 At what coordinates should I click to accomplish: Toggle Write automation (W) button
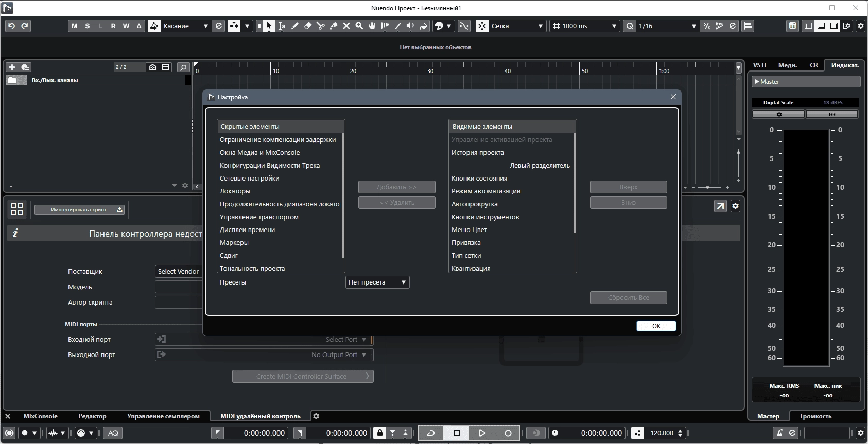[126, 26]
